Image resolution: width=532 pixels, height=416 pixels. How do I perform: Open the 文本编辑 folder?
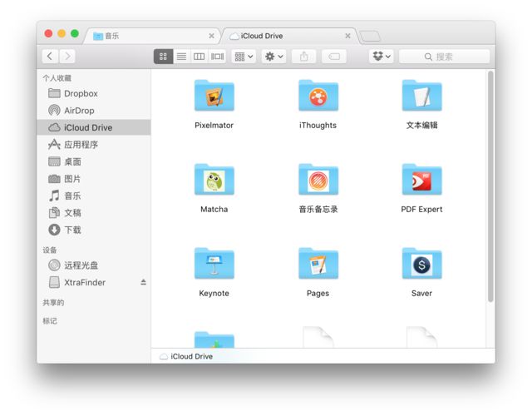pos(421,96)
